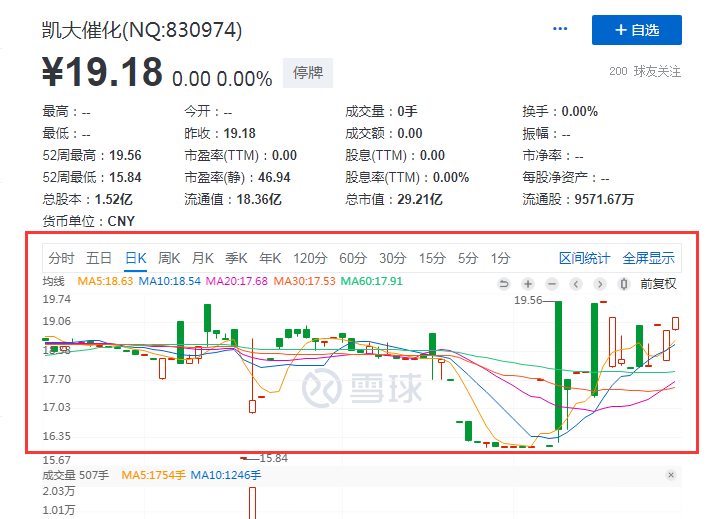Switch to the 15分 interval tab
Image resolution: width=708 pixels, height=519 pixels.
[432, 258]
